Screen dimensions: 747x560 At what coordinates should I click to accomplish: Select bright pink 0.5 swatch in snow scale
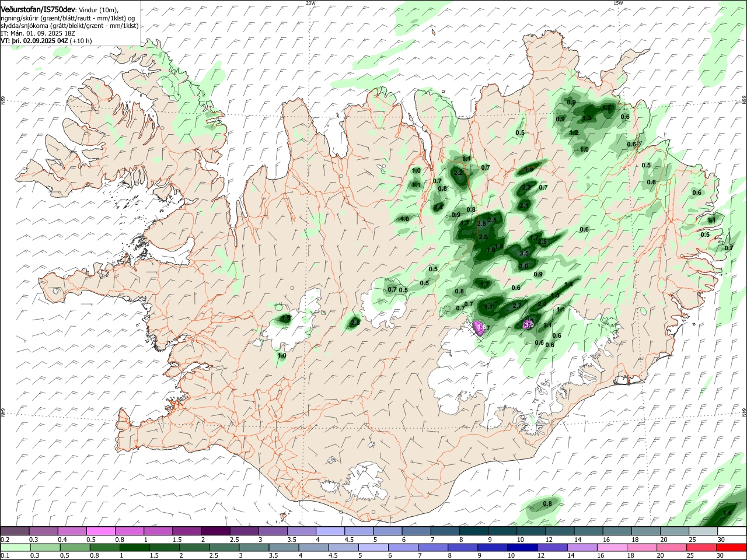(x=100, y=531)
